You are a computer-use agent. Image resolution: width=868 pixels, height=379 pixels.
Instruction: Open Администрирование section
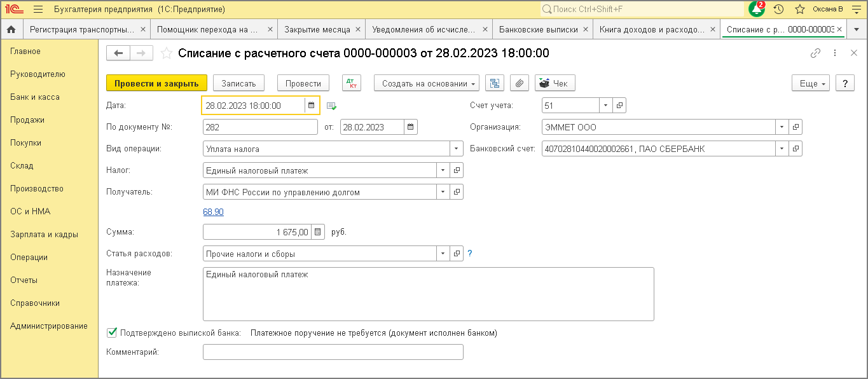49,326
